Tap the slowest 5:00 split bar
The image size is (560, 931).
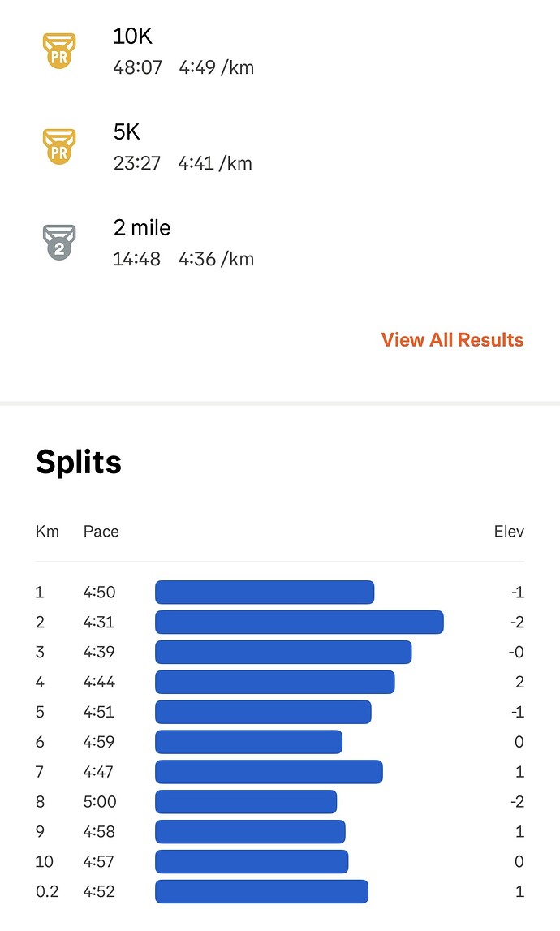246,802
